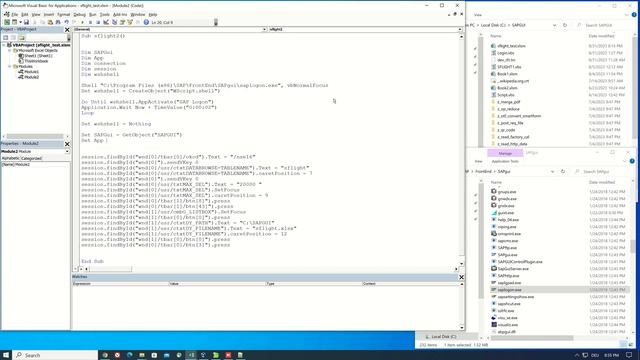Click View Microsoft Excel toolbar icon

tap(7, 22)
